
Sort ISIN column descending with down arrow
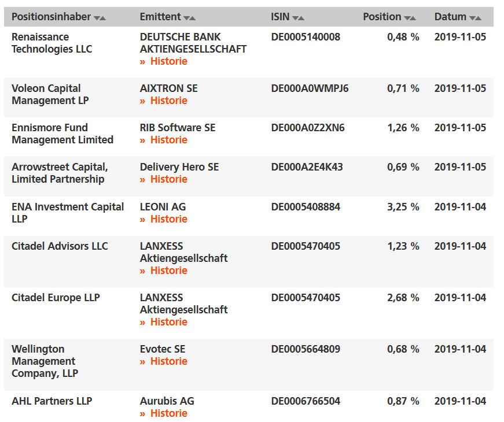[x=295, y=18]
